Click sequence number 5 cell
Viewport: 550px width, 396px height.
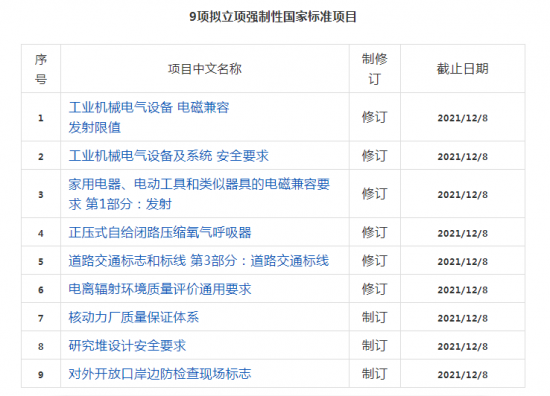(x=41, y=261)
